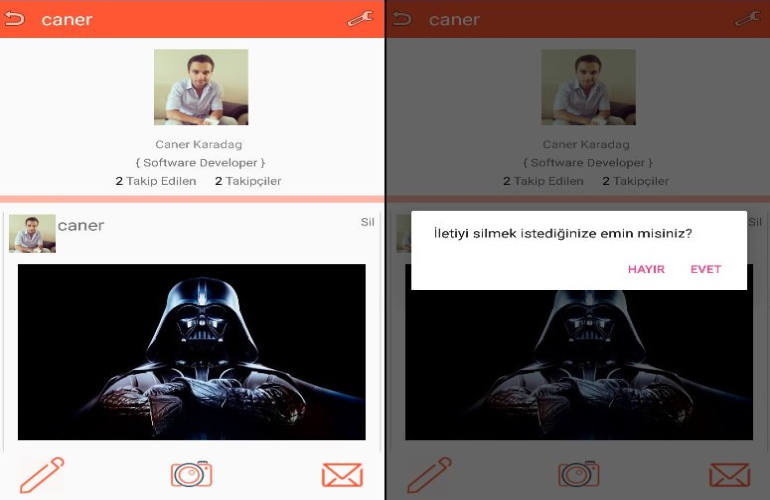Open the camera icon on the left screen
Image resolution: width=770 pixels, height=500 pixels.
tap(191, 473)
